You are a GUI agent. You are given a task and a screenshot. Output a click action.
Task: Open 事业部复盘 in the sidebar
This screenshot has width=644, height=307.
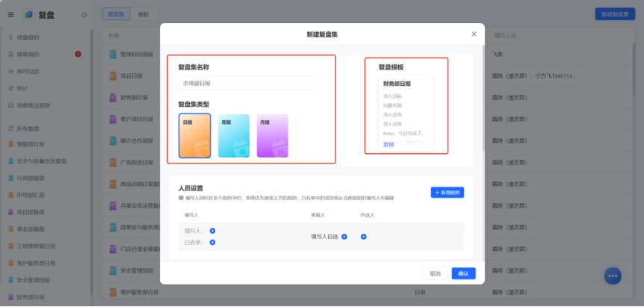tap(31, 229)
